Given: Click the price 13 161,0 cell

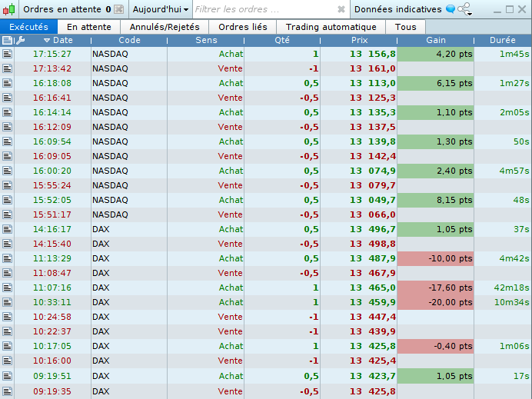Looking at the screenshot, I should (358, 68).
